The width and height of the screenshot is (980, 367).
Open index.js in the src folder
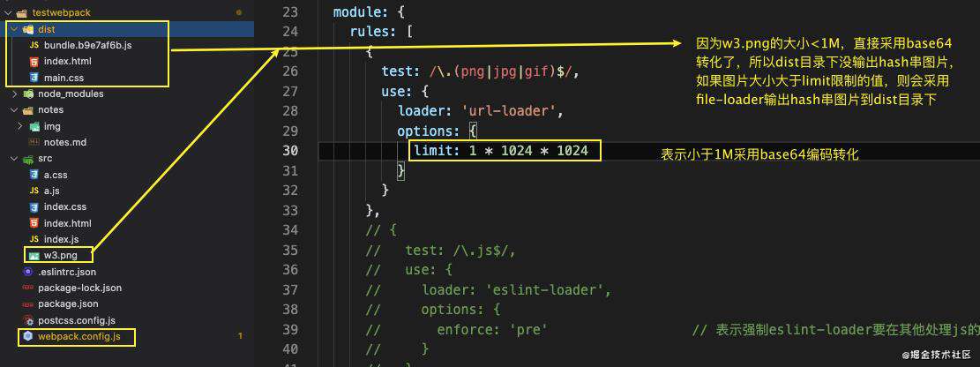61,239
